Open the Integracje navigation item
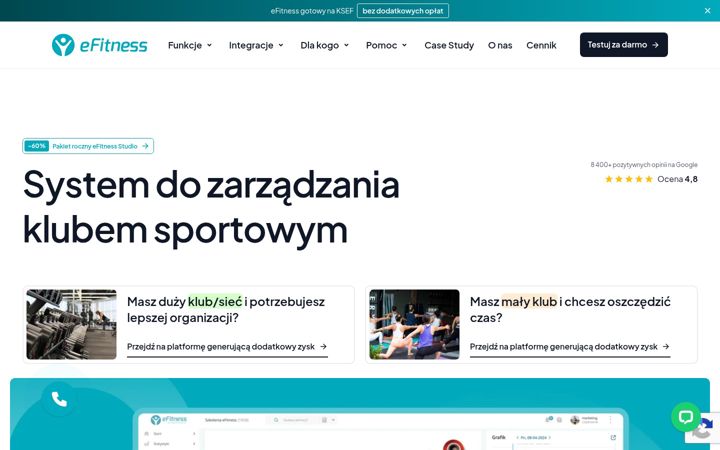This screenshot has width=720, height=450. click(251, 45)
